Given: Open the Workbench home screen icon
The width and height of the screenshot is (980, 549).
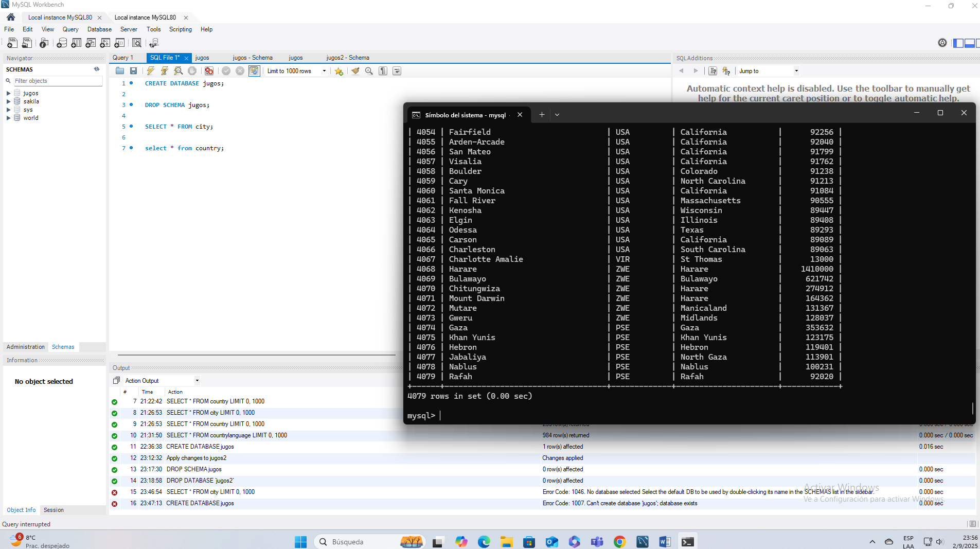Looking at the screenshot, I should [x=11, y=17].
